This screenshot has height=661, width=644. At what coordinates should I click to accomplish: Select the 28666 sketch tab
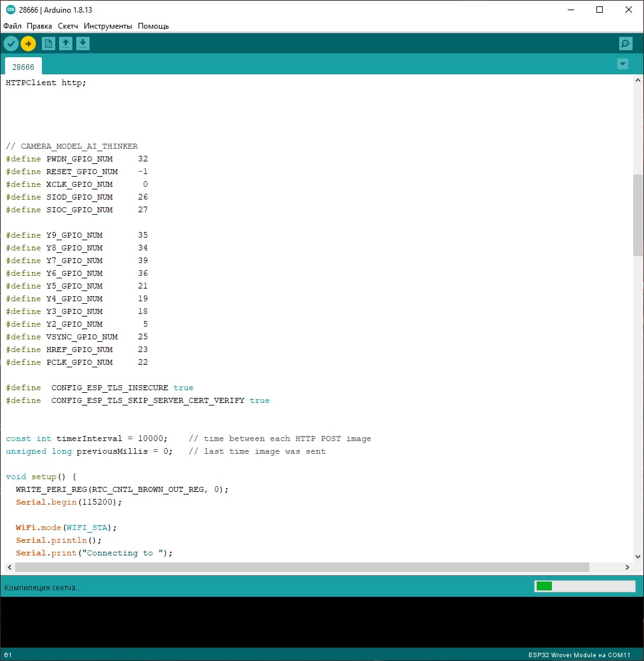tap(23, 67)
